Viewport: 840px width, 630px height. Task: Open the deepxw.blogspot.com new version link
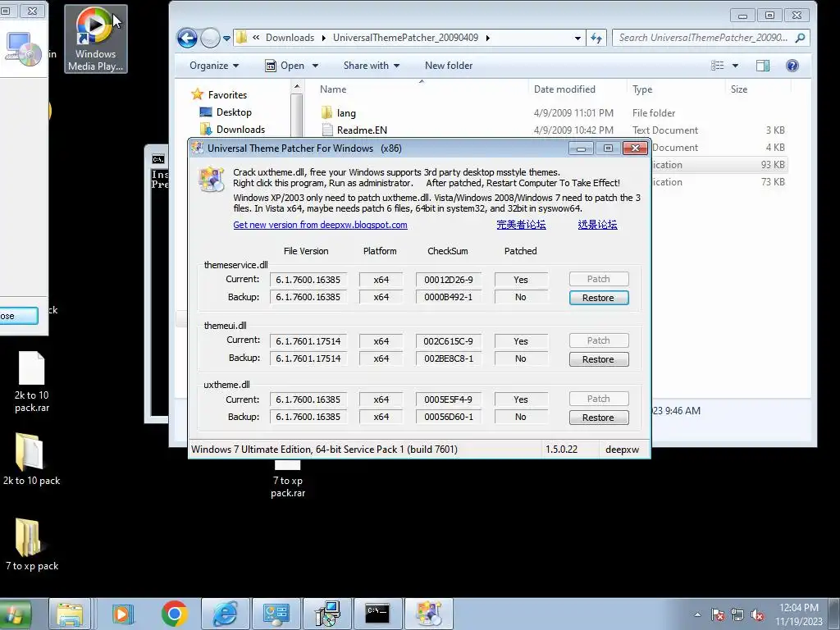coord(320,225)
